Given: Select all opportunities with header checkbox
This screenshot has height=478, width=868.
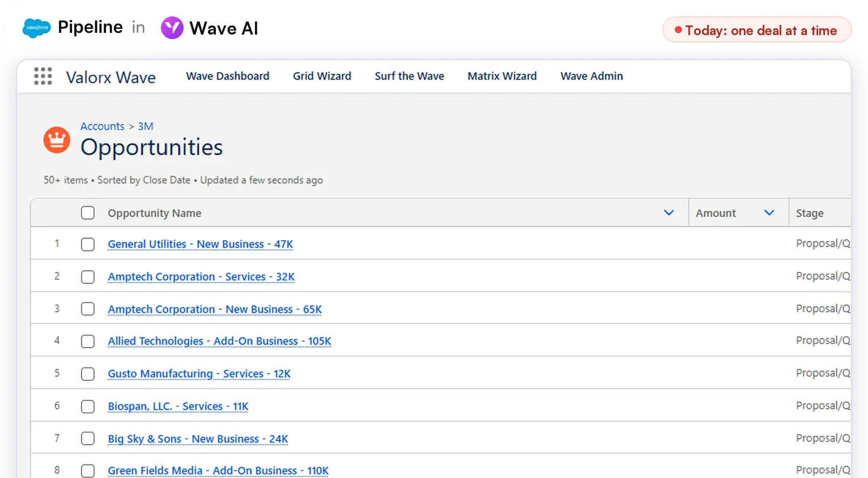Looking at the screenshot, I should [x=88, y=213].
